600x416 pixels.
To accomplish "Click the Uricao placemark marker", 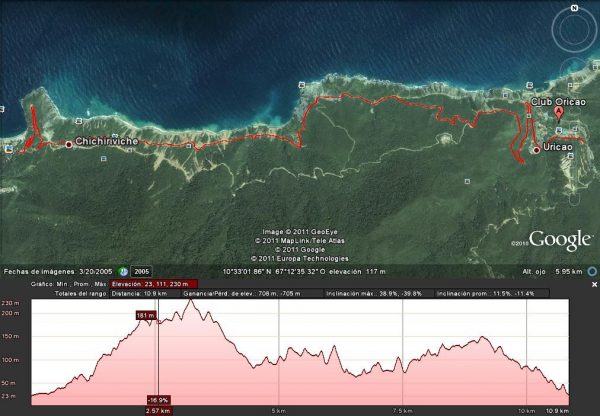I will 536,150.
